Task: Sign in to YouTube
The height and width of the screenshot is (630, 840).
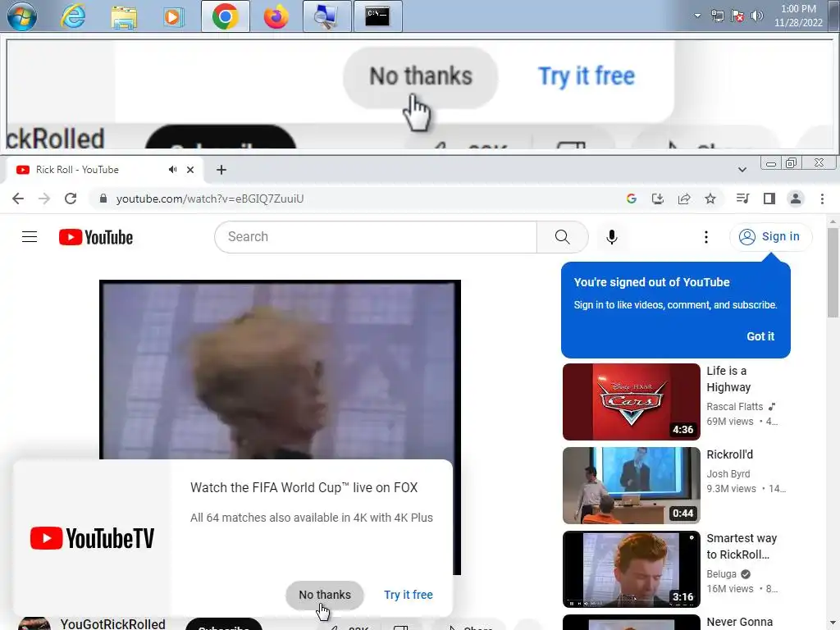Action: pyautogui.click(x=770, y=237)
